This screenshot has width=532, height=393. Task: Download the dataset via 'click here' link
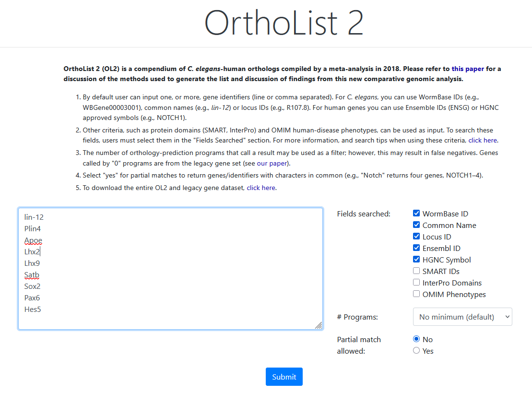pyautogui.click(x=261, y=188)
